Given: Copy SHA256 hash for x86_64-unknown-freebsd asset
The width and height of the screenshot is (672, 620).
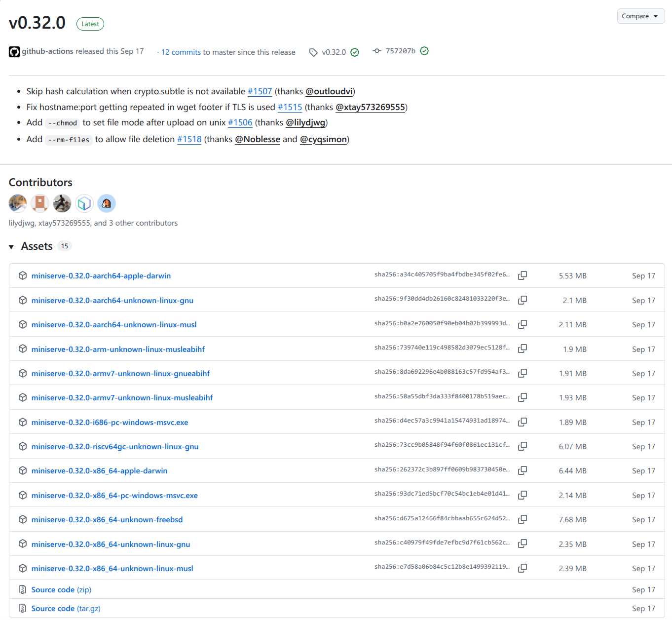Looking at the screenshot, I should pos(523,519).
